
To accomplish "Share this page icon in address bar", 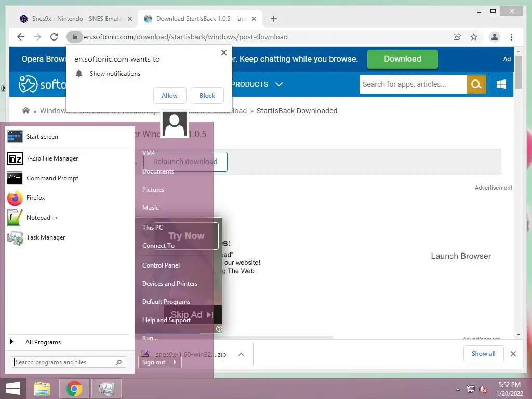I will click(x=457, y=37).
